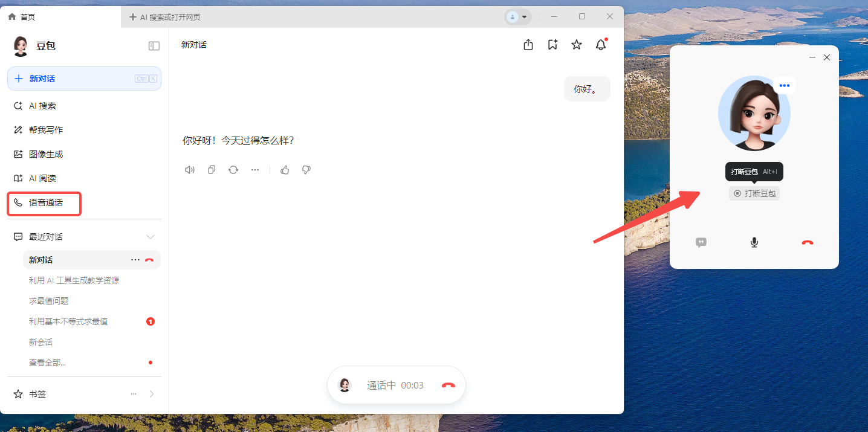Click the 新对话 conversation title header
The image size is (868, 432).
[194, 45]
